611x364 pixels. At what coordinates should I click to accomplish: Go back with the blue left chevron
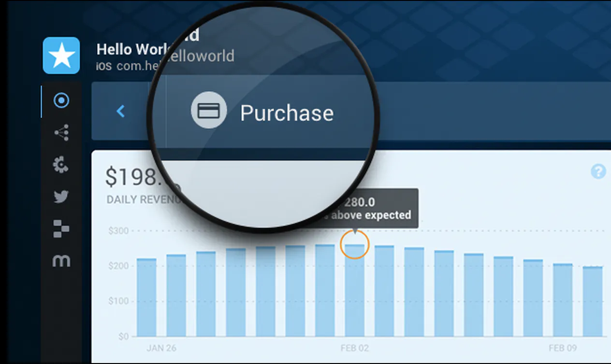121,112
